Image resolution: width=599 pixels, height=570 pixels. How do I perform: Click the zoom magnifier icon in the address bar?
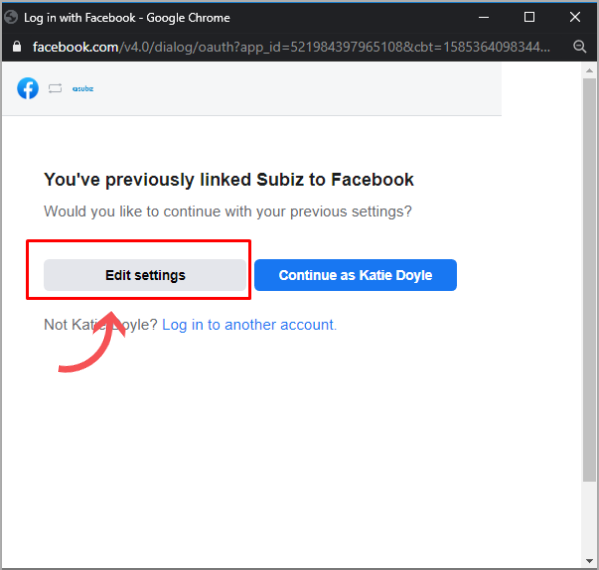pos(580,47)
